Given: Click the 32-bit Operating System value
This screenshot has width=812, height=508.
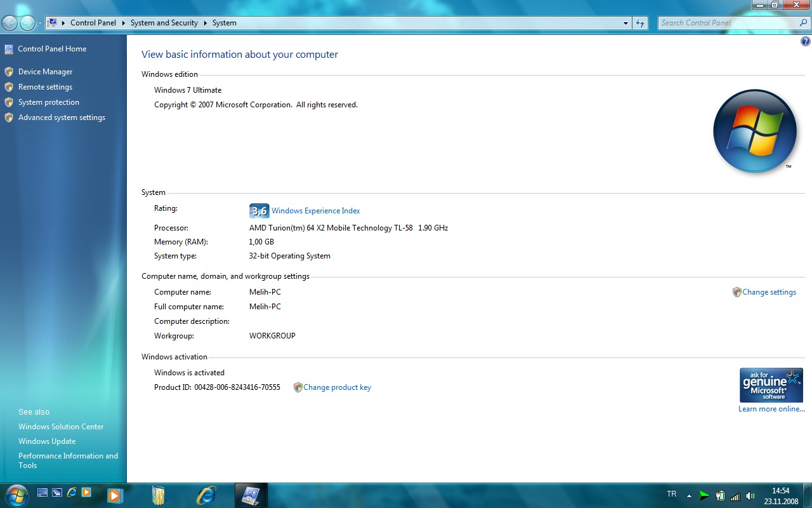Looking at the screenshot, I should 290,256.
